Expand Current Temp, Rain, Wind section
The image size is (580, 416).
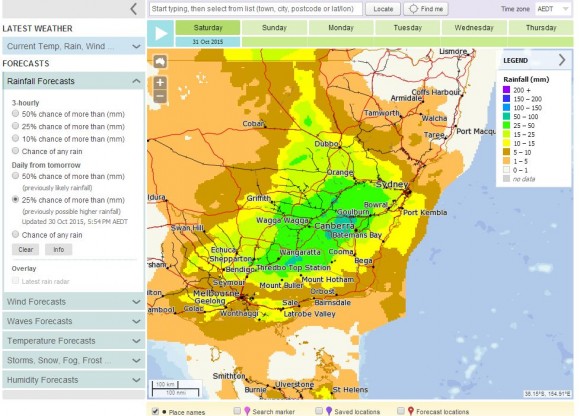click(x=74, y=46)
